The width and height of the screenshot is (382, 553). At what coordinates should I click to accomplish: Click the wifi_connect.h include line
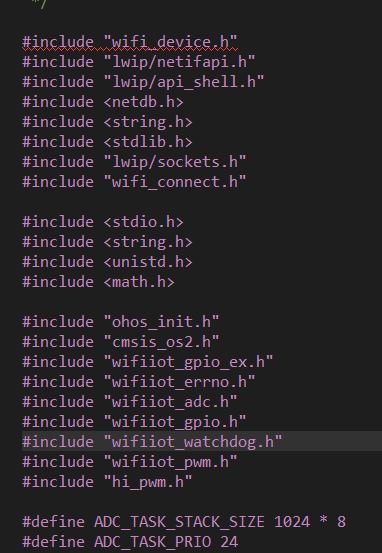[134, 182]
